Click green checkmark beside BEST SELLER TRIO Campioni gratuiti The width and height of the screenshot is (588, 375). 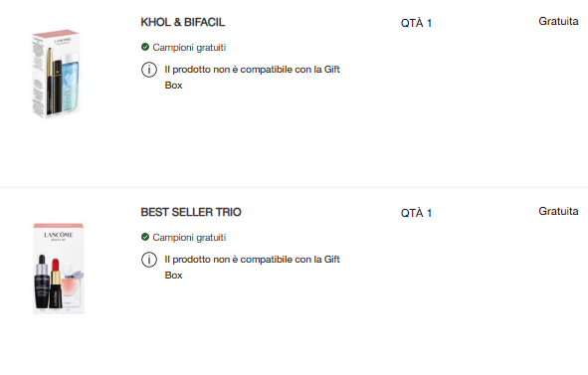[x=145, y=237]
